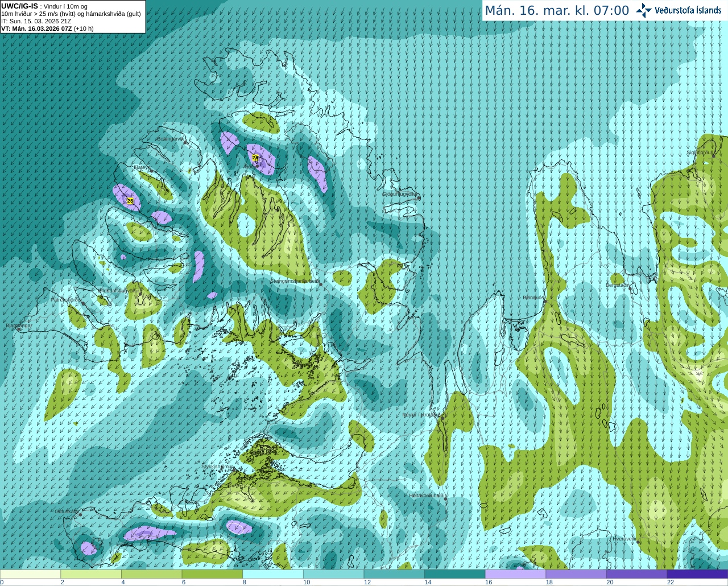Click the legend tick value '16'
Screen dimensions: 728x586
(489, 582)
